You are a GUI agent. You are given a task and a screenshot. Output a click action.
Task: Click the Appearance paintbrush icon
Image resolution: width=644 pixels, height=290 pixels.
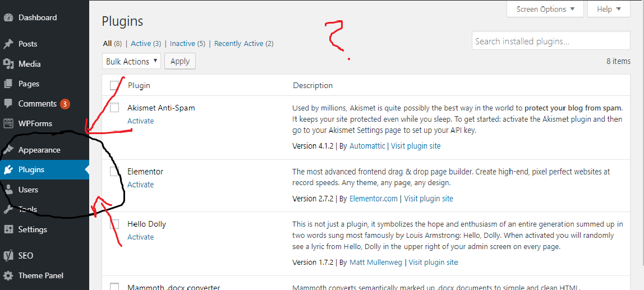(8, 150)
